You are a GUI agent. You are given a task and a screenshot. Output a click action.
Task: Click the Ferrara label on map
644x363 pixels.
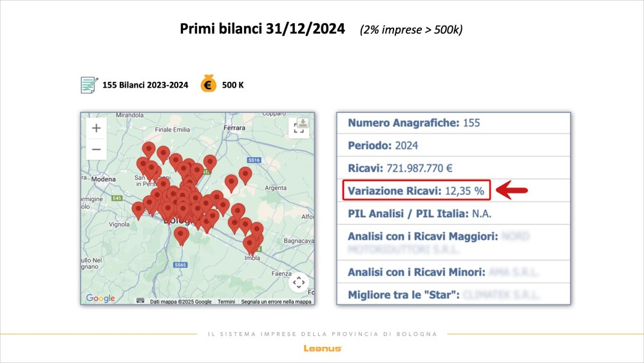coord(234,128)
